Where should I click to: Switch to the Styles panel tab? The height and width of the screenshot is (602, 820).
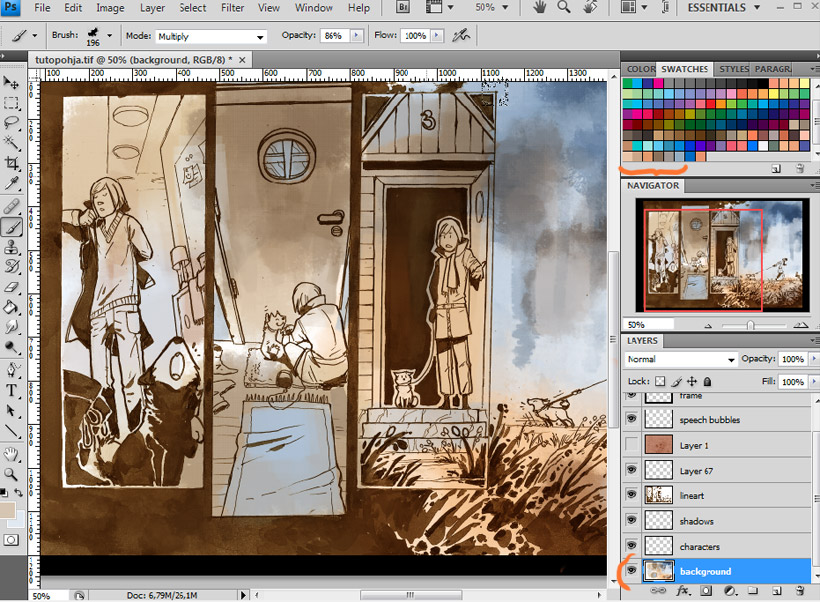734,69
